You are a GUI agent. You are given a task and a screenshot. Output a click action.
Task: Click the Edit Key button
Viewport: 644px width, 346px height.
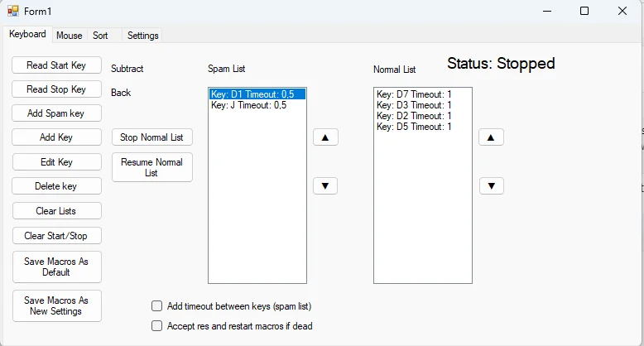click(56, 162)
